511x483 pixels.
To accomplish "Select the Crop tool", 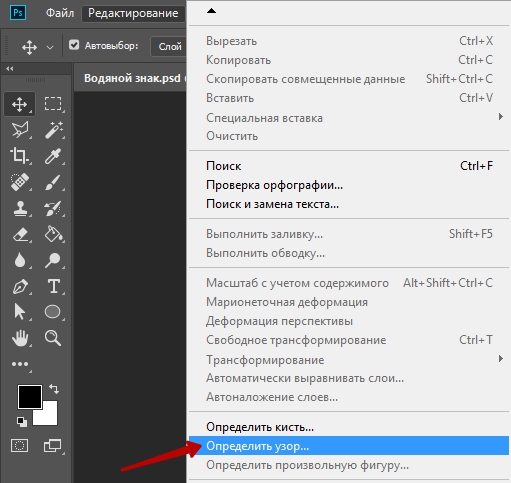I will (19, 155).
